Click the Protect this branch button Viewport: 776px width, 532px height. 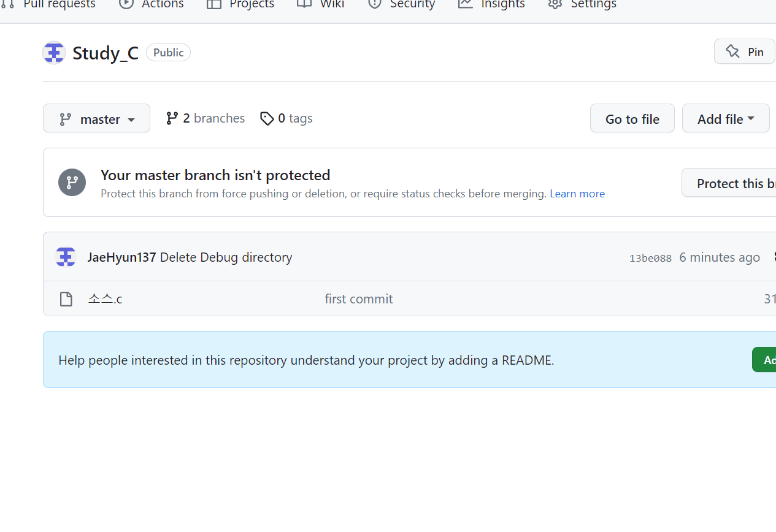[x=729, y=183]
